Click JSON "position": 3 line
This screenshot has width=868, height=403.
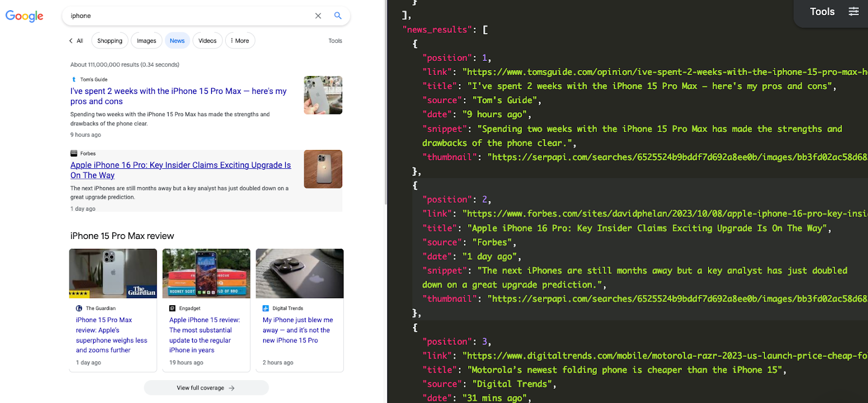[x=457, y=342]
